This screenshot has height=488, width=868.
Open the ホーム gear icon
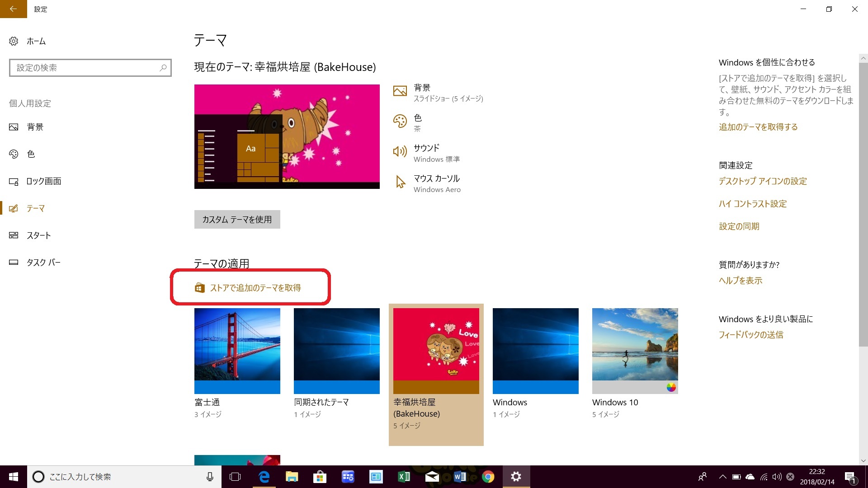(14, 41)
